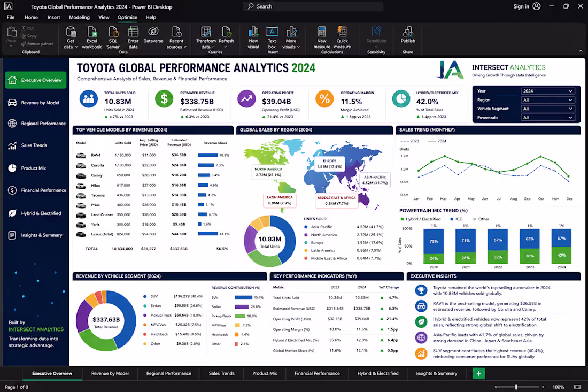588x392 pixels.
Task: Open the View ribbon tab
Action: (104, 17)
